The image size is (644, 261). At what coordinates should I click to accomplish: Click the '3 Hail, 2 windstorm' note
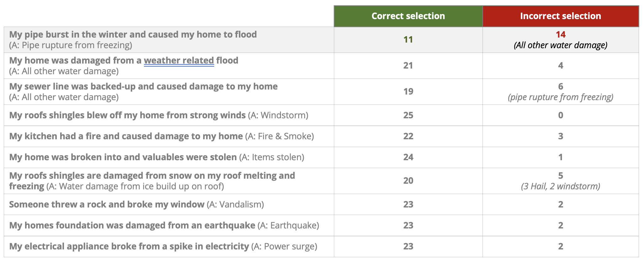pos(560,186)
